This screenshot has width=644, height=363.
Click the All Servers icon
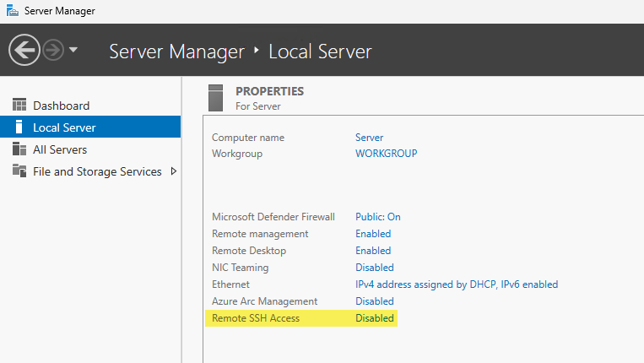tap(19, 149)
